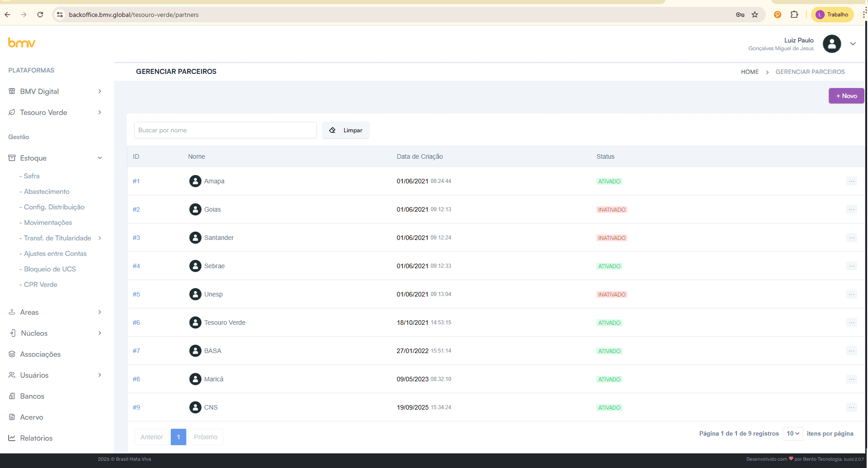Select page 1 in pagination
This screenshot has height=468, width=868.
(179, 437)
